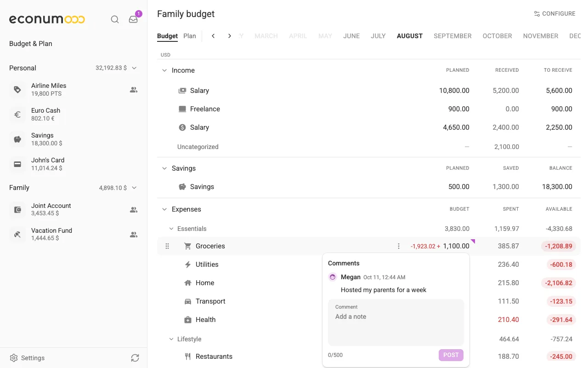The image size is (588, 368).
Task: Click the POST comment button
Action: (451, 355)
